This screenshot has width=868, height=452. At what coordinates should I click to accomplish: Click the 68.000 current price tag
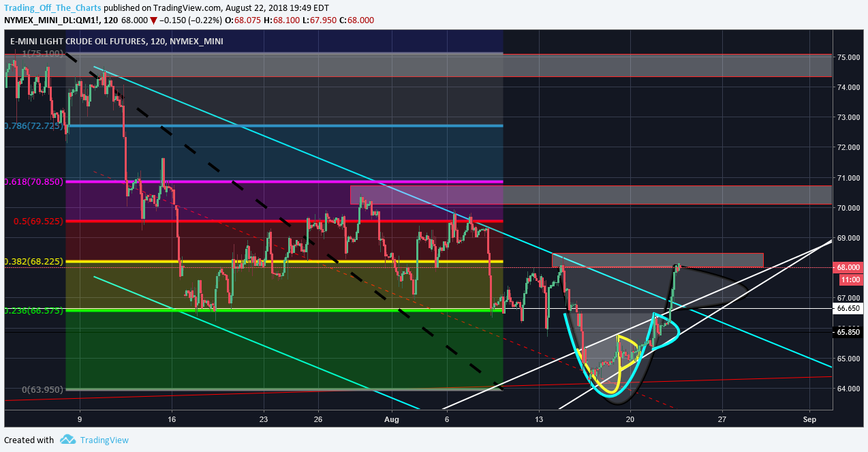pyautogui.click(x=850, y=267)
